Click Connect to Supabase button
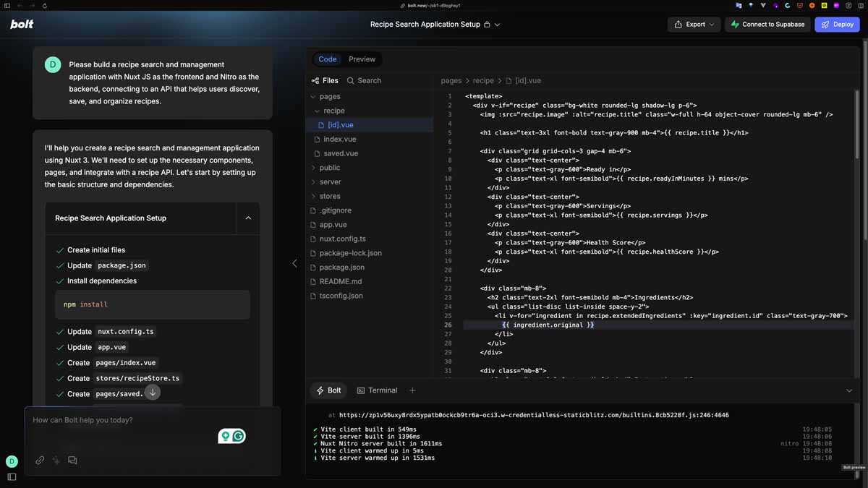Image resolution: width=868 pixels, height=488 pixels. coord(767,25)
